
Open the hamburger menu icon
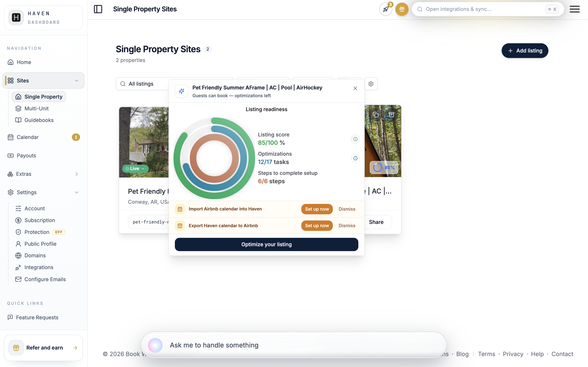tap(574, 9)
